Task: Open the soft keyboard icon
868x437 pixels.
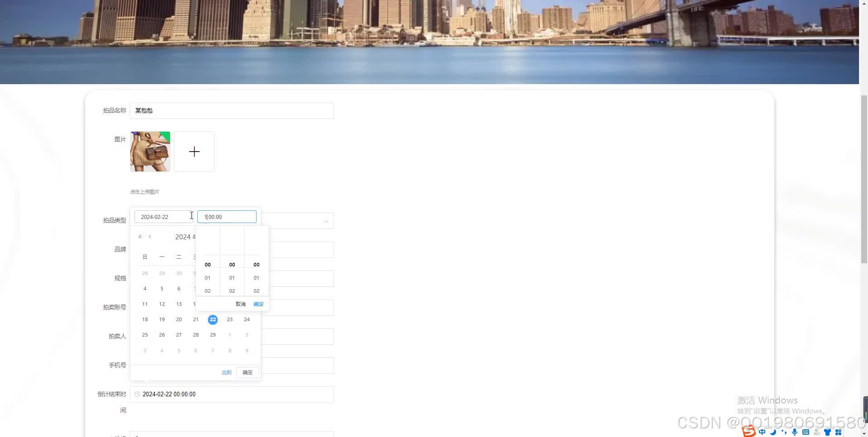Action: (x=806, y=432)
